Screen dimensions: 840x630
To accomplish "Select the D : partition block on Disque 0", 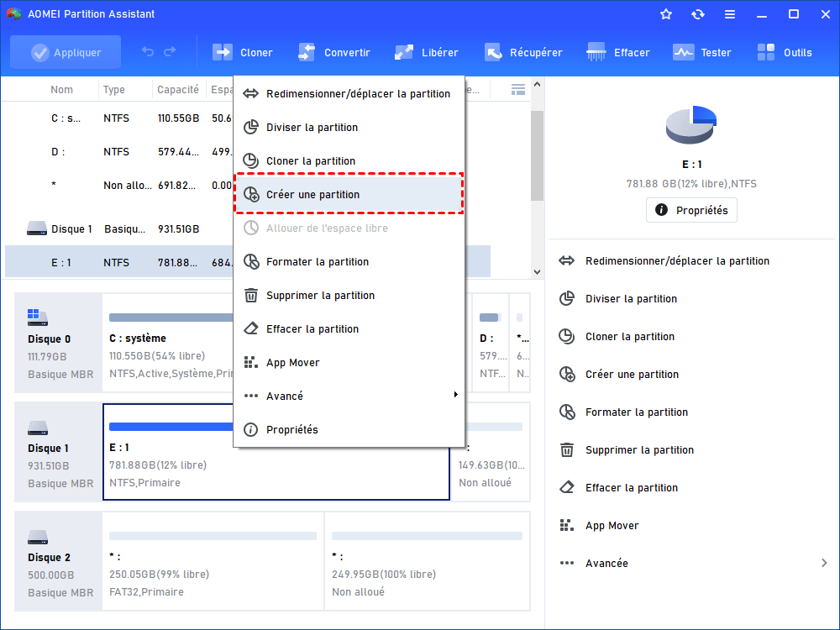I will tap(490, 343).
